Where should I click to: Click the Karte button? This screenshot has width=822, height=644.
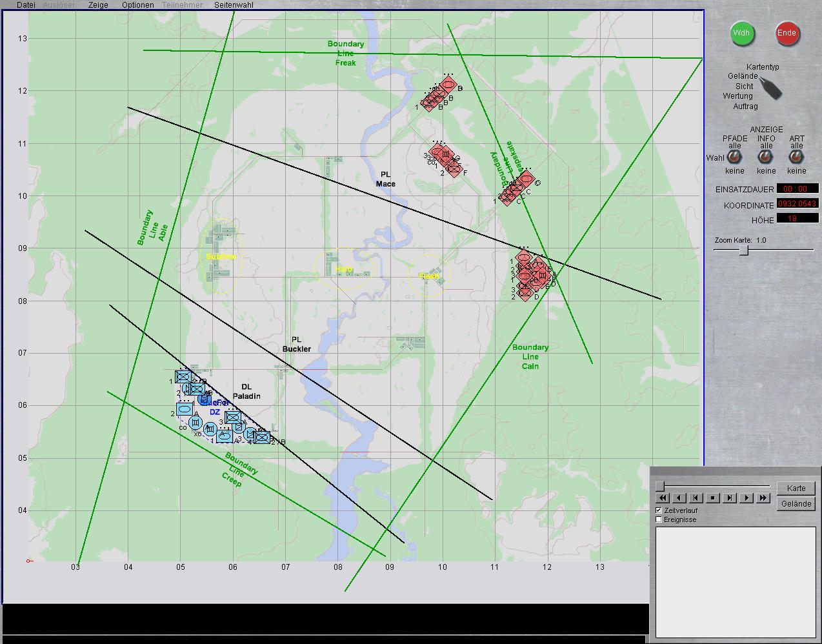click(x=796, y=488)
